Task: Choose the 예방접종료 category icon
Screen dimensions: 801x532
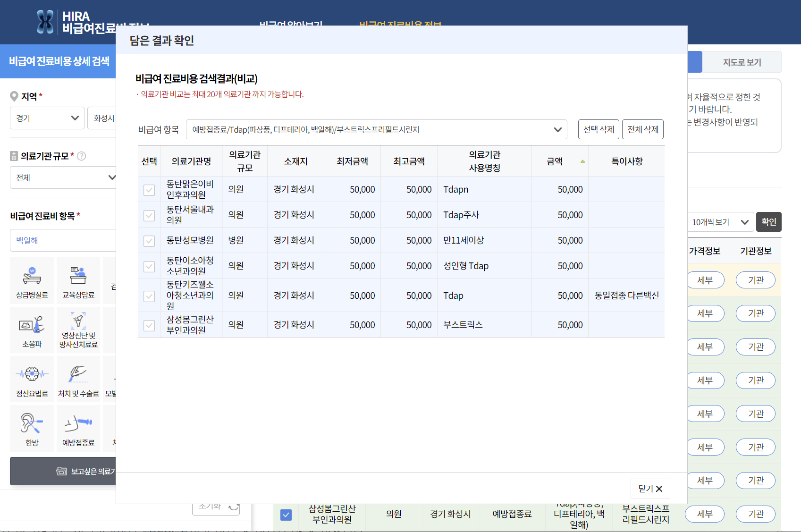Action: coord(78,427)
